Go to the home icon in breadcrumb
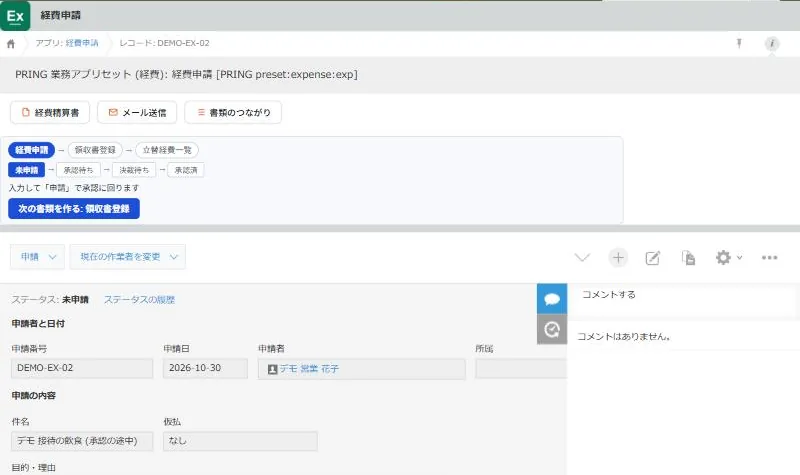 [x=11, y=44]
